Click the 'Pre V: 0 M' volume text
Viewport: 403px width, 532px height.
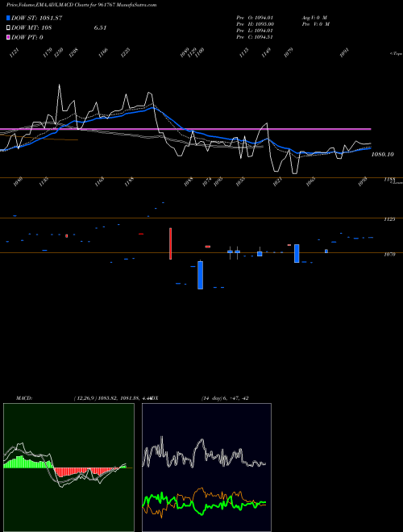(316, 24)
